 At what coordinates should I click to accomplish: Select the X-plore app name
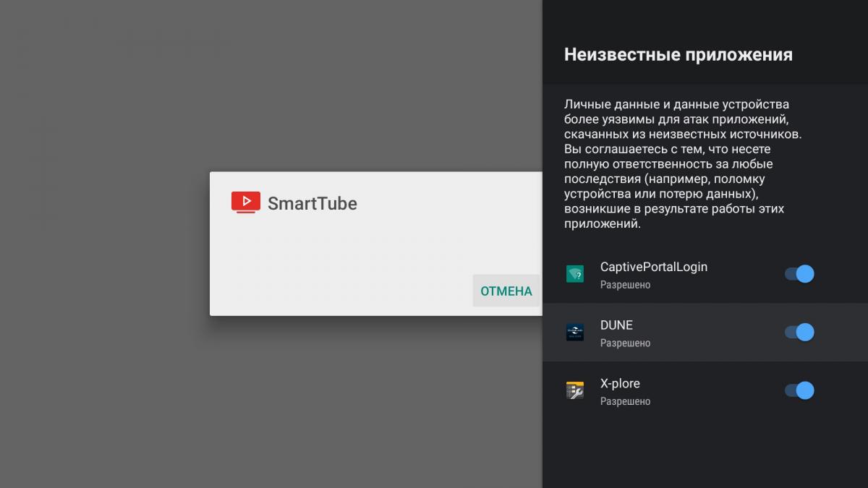click(620, 384)
